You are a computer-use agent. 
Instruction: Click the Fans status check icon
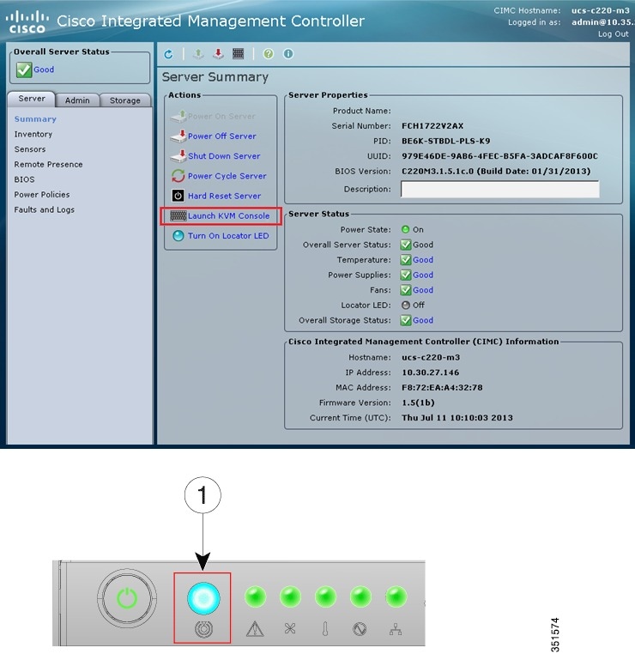[x=405, y=290]
